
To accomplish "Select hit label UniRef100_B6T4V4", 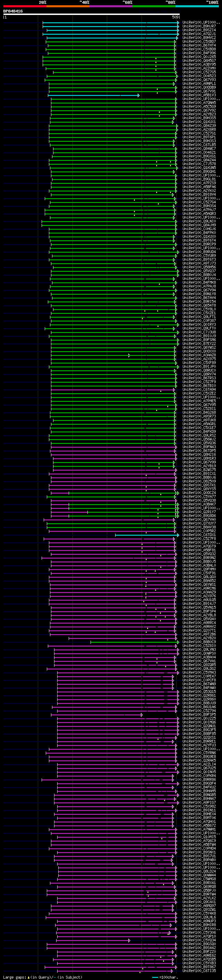I will 199,298.
